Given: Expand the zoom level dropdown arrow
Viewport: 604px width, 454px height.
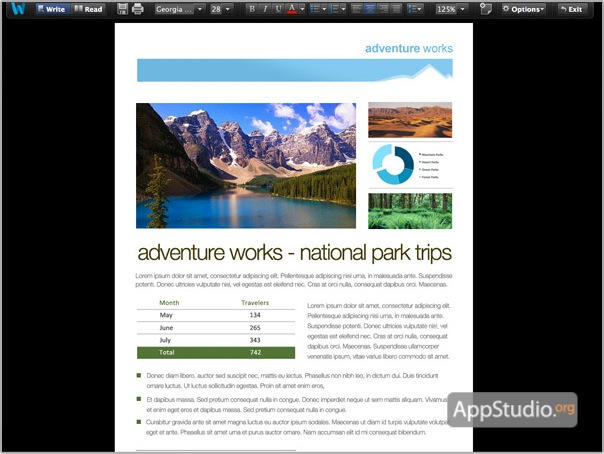Looking at the screenshot, I should [463, 9].
